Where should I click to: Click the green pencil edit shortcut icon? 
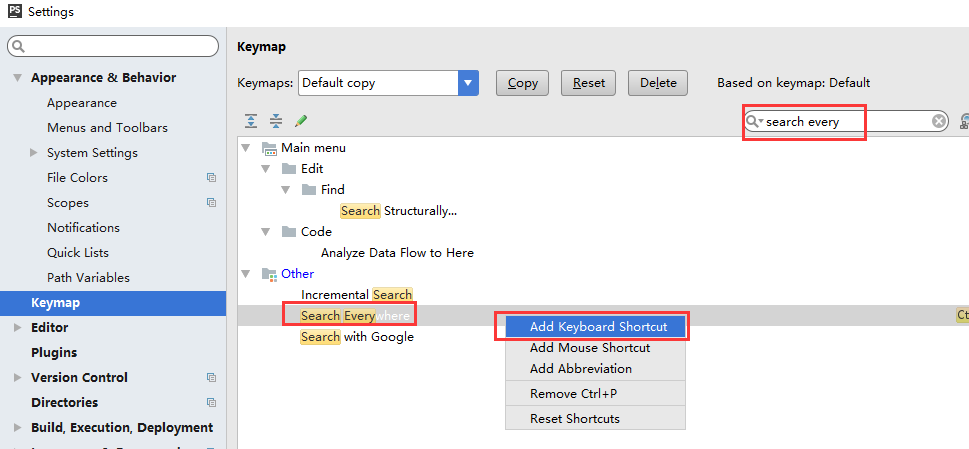point(300,121)
